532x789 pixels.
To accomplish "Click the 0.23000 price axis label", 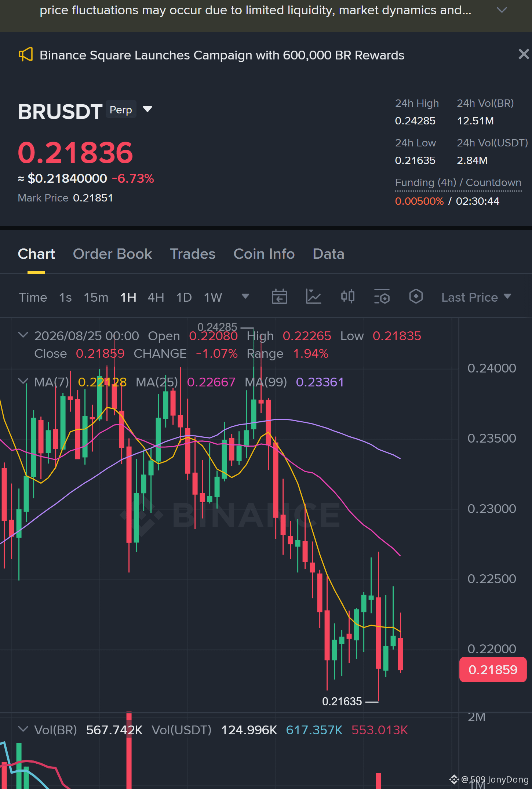I will (x=492, y=509).
